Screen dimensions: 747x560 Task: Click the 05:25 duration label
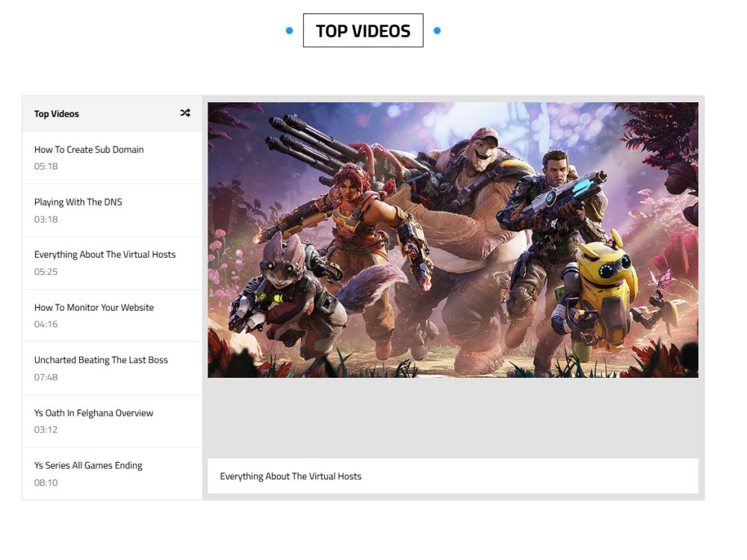(46, 272)
